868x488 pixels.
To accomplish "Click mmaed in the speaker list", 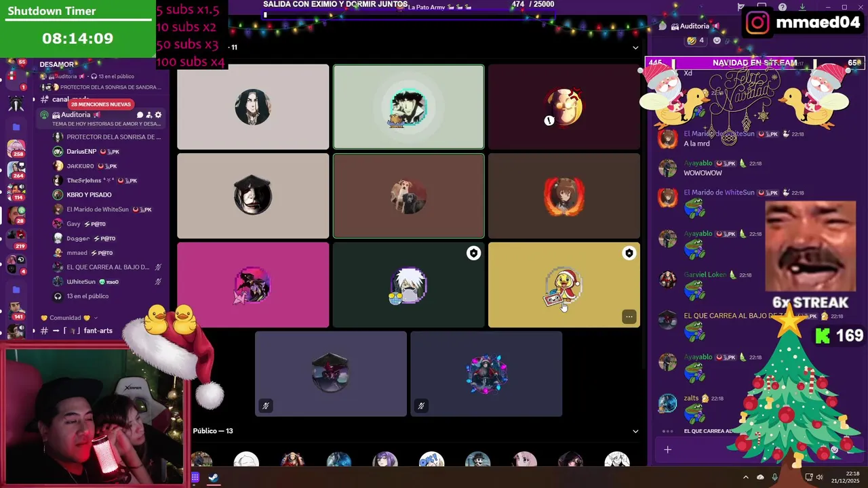I will [77, 253].
